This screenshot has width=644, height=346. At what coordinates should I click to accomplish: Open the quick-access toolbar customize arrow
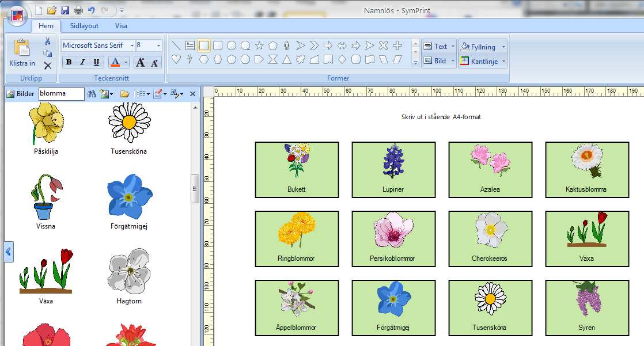122,11
